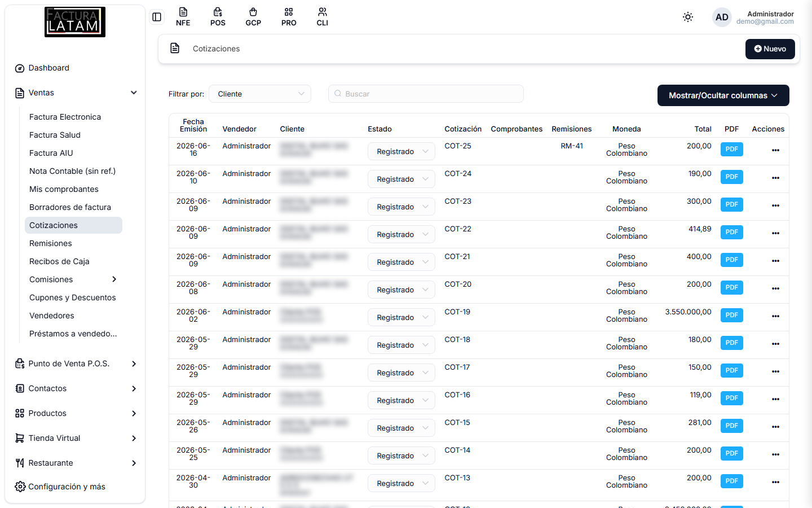The height and width of the screenshot is (508, 812).
Task: Change Estado dropdown for COT-17
Action: (401, 373)
